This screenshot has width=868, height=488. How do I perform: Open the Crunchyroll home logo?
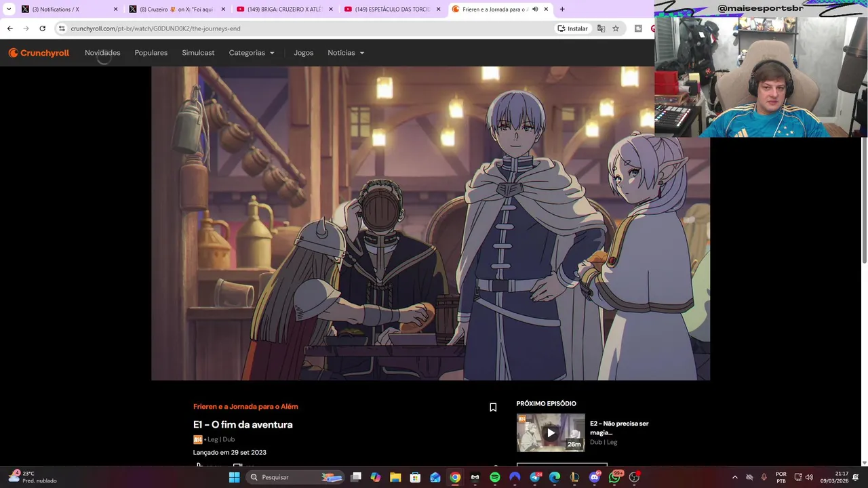39,53
